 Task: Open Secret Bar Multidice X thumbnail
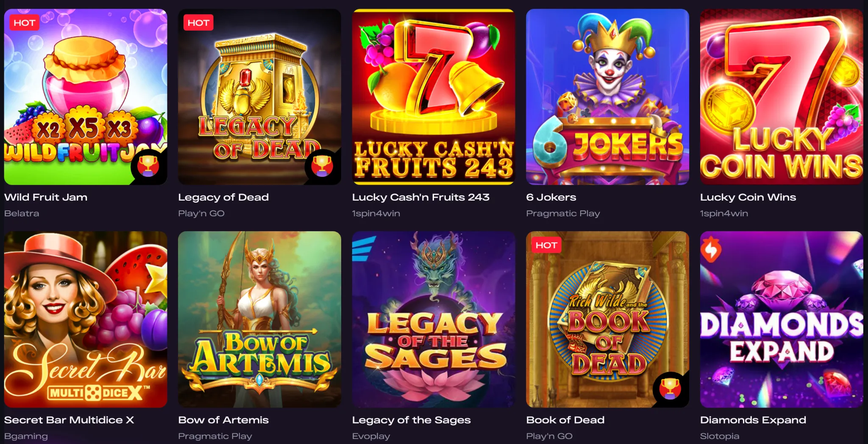[86, 319]
